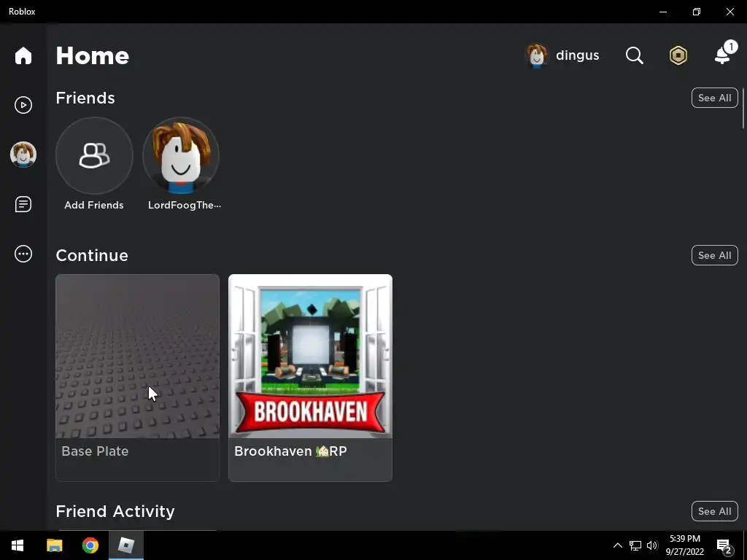Click the Brookhaven RP title text

290,451
